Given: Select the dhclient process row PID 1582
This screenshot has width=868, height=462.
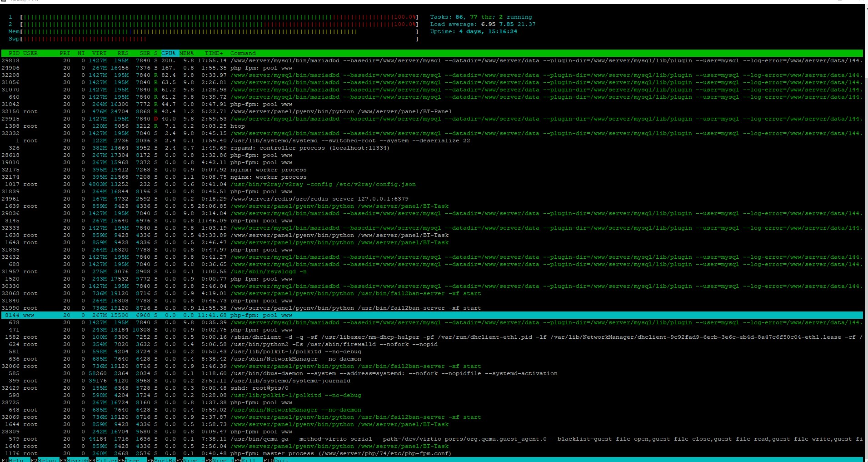Looking at the screenshot, I should pyautogui.click(x=432, y=337).
